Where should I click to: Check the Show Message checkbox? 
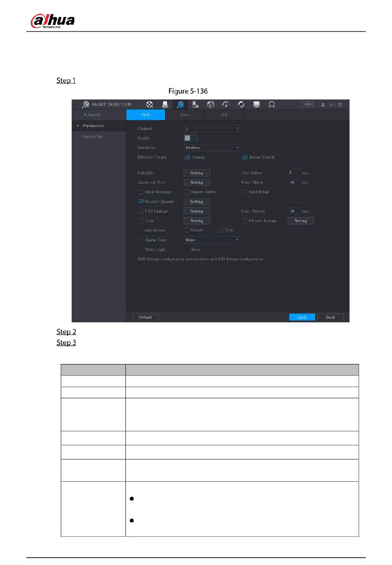[x=141, y=192]
